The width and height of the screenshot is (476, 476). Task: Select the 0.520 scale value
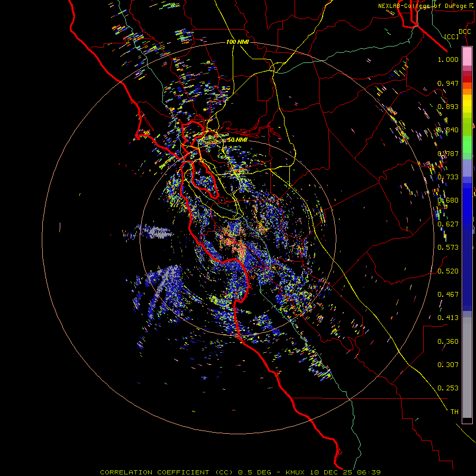448,271
